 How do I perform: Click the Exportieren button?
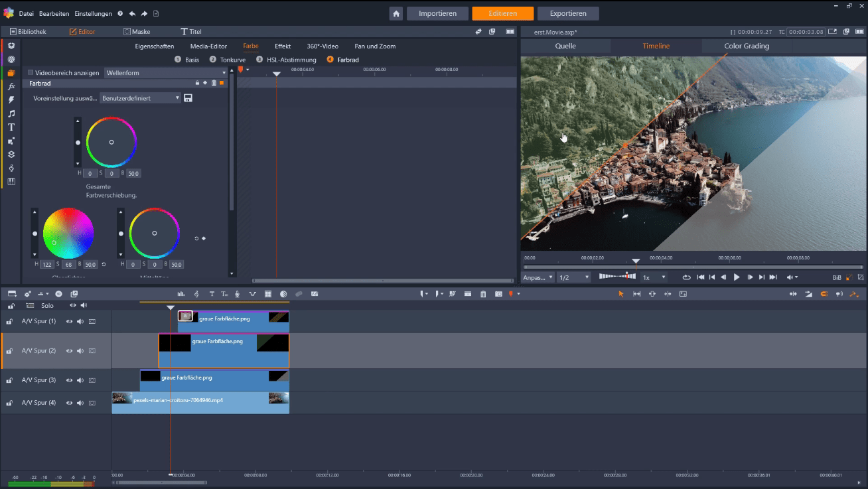click(568, 13)
